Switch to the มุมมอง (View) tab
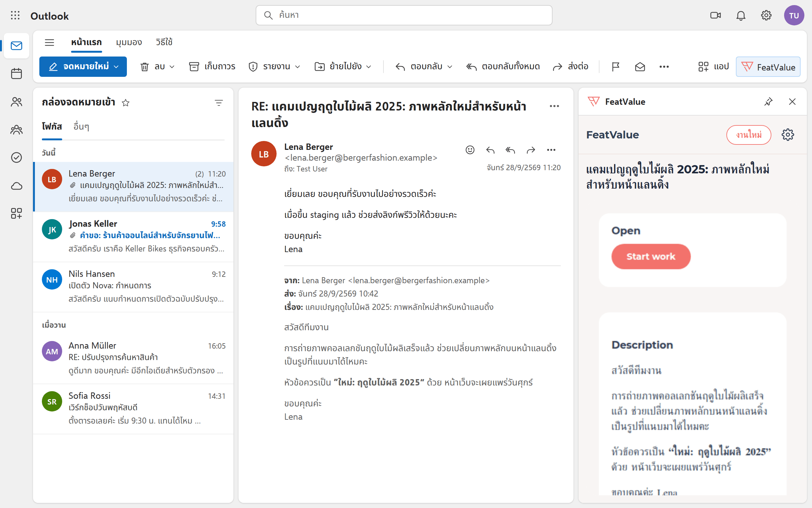812x508 pixels. click(129, 42)
